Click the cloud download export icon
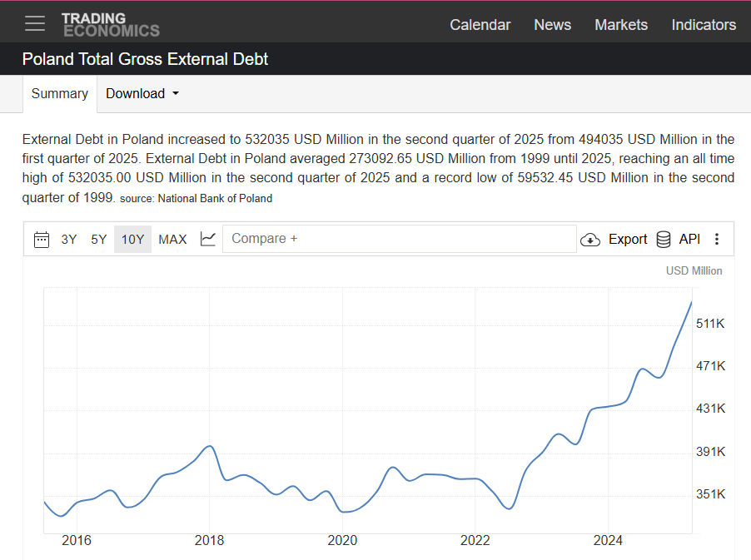 tap(590, 240)
